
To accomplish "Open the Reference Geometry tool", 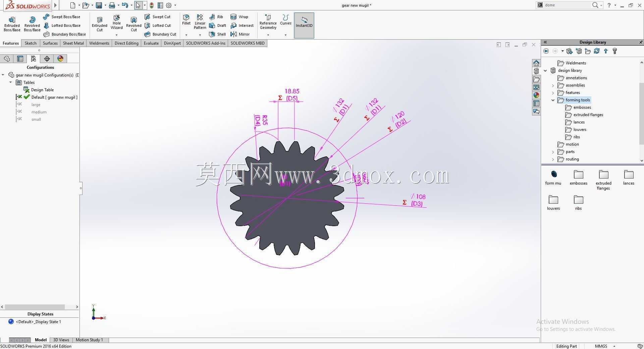I will point(268,22).
